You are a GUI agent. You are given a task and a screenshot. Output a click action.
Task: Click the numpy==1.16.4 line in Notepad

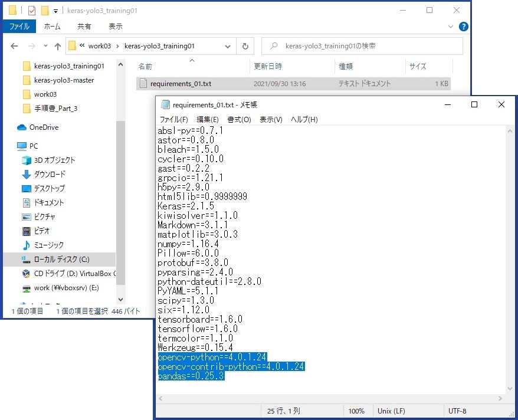pos(188,244)
